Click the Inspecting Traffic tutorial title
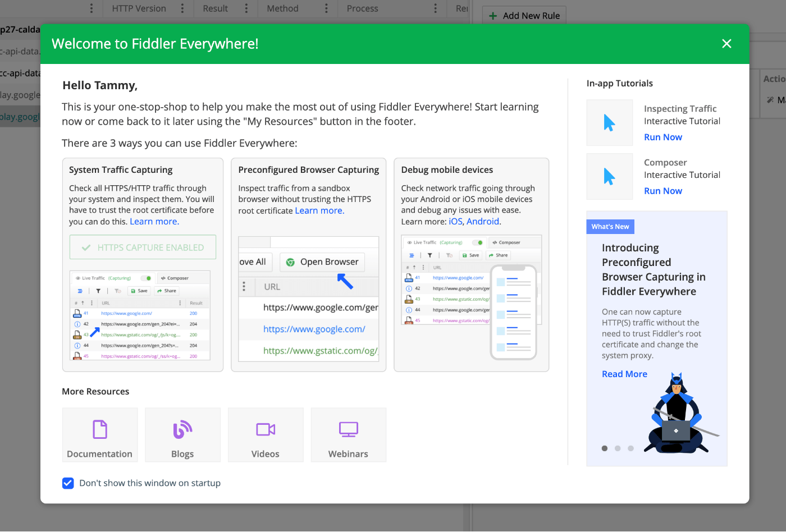This screenshot has height=532, width=786. click(680, 109)
